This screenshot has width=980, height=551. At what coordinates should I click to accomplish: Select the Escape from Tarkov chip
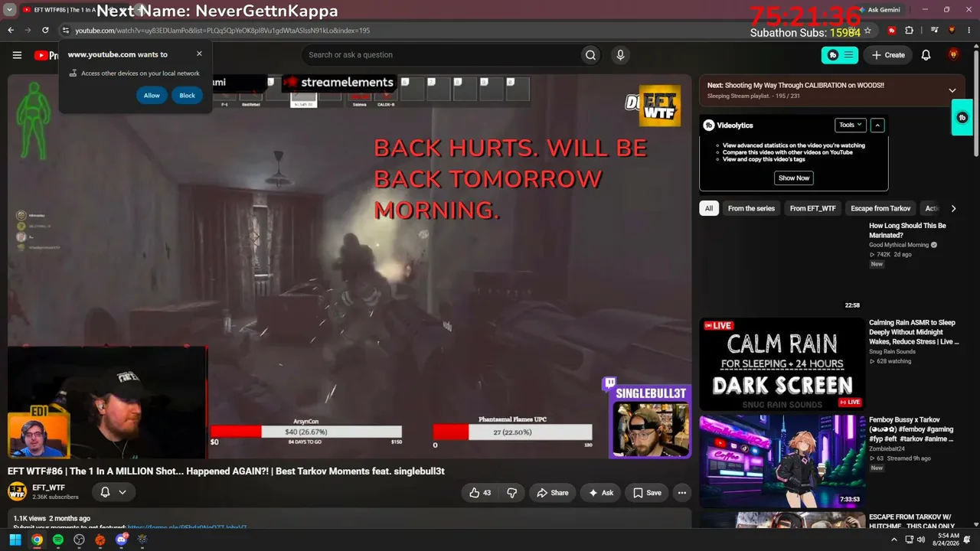[x=880, y=208]
